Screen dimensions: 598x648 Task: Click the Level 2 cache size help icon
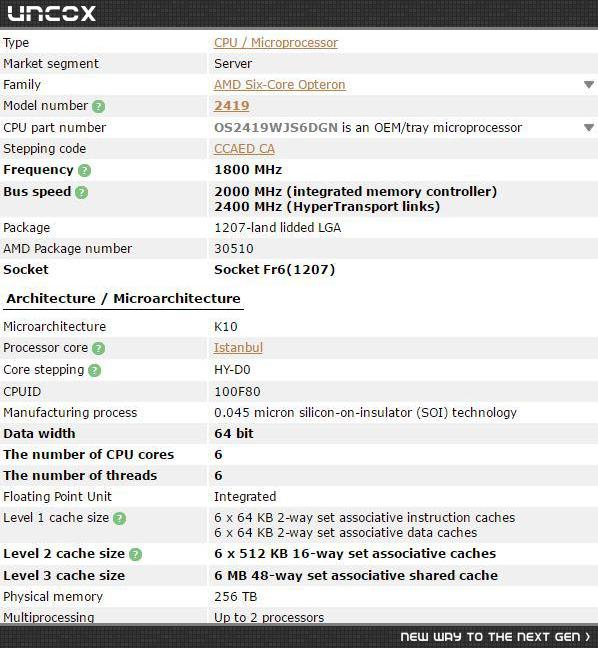(135, 554)
